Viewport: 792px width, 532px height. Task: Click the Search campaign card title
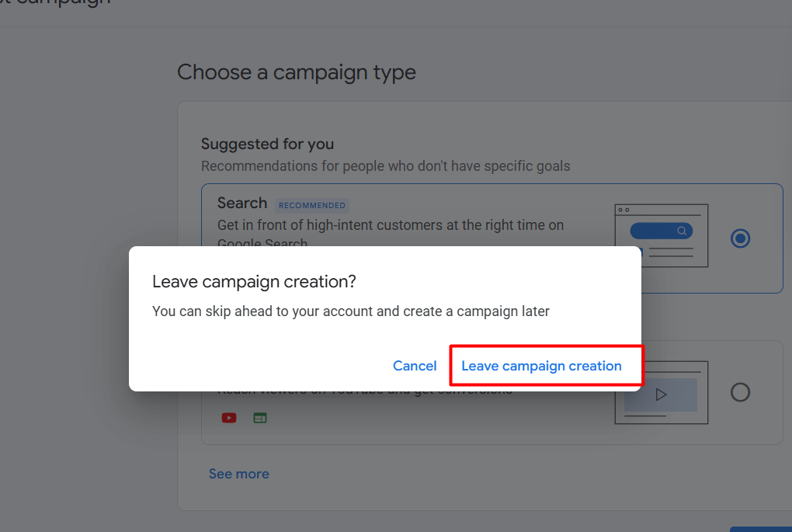pos(242,203)
